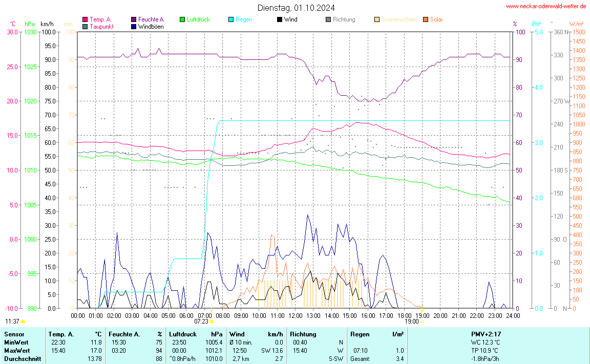Click the Gesamt rain total value 3.4
This screenshot has height=364, width=590.
399,358
